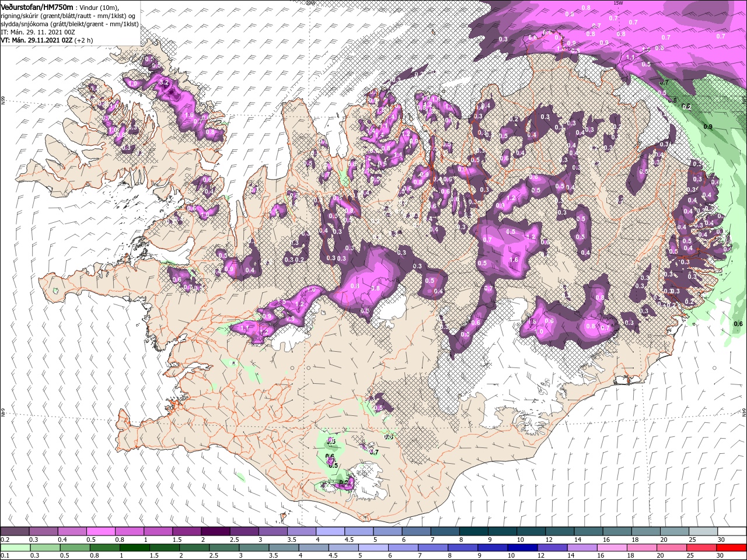Click the '64N' latitude label on right edge

pos(744,412)
